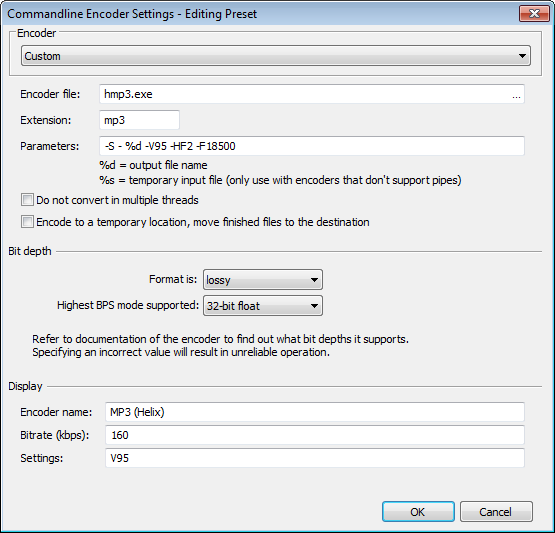Image resolution: width=555 pixels, height=533 pixels.
Task: Check Encode to a temporary location option
Action: click(27, 222)
